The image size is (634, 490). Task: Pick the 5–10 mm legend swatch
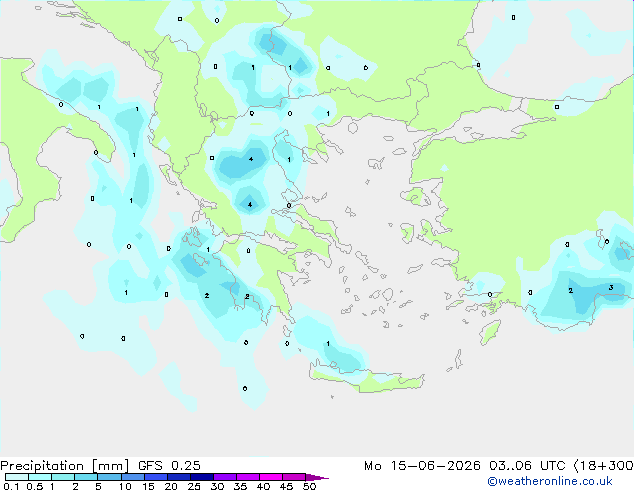[x=109, y=477]
